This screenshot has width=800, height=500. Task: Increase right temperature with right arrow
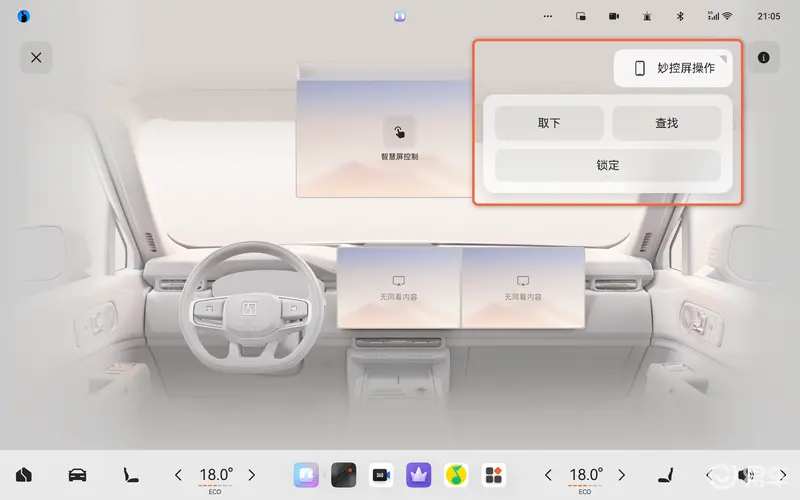point(621,475)
